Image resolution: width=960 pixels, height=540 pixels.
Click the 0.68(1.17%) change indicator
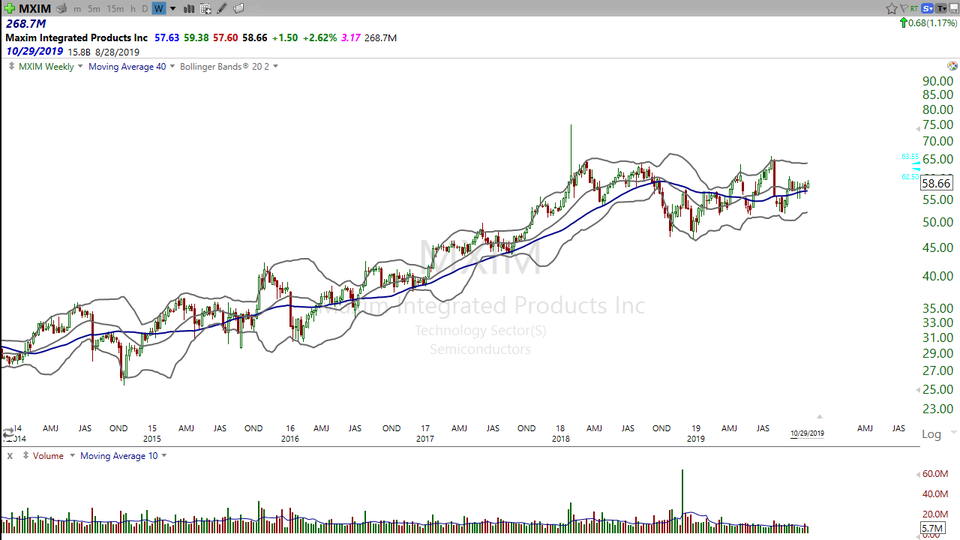pyautogui.click(x=928, y=23)
